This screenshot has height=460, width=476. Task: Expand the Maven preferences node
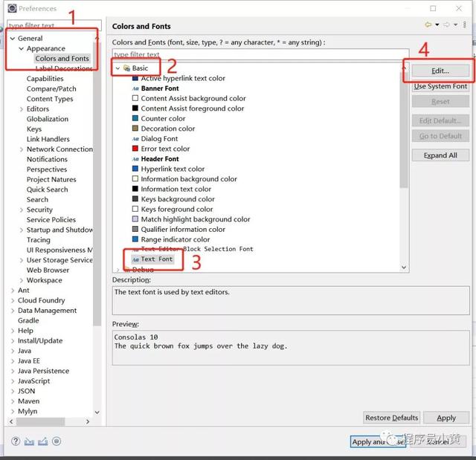(13, 401)
